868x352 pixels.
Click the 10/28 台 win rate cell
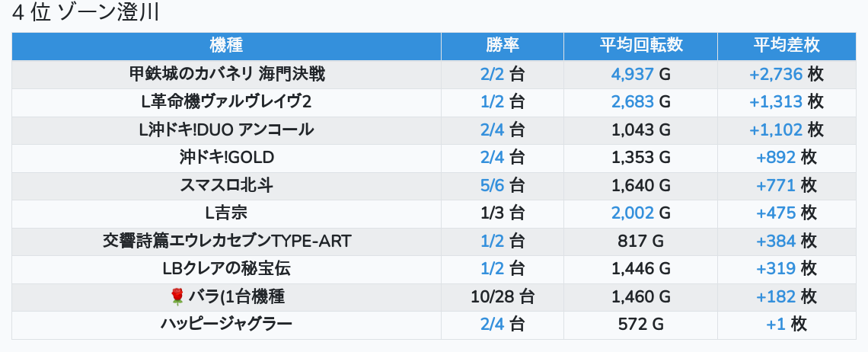[502, 296]
